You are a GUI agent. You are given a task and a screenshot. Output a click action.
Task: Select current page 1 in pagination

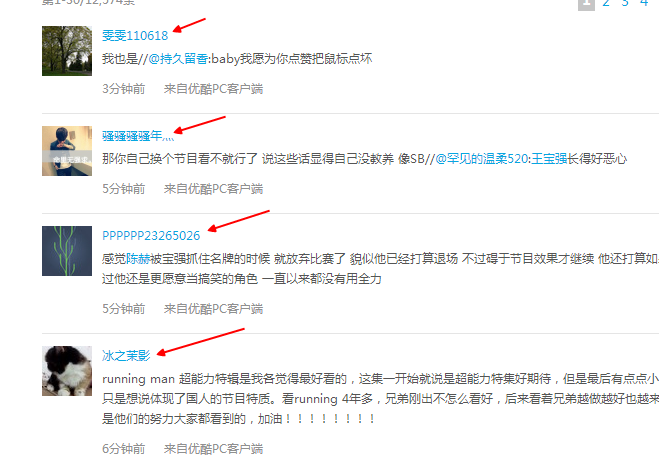(x=586, y=4)
